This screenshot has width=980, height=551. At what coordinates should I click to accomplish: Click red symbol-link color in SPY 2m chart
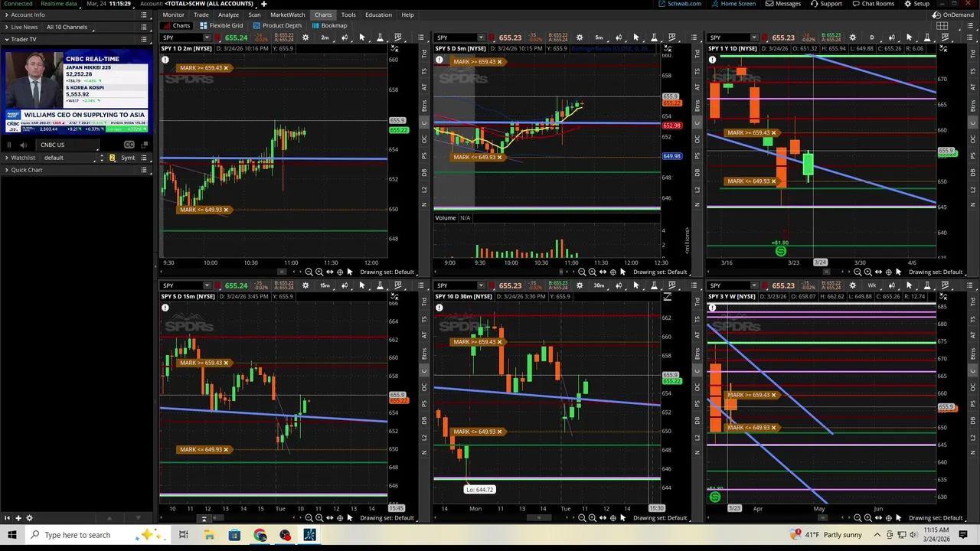[x=217, y=37]
